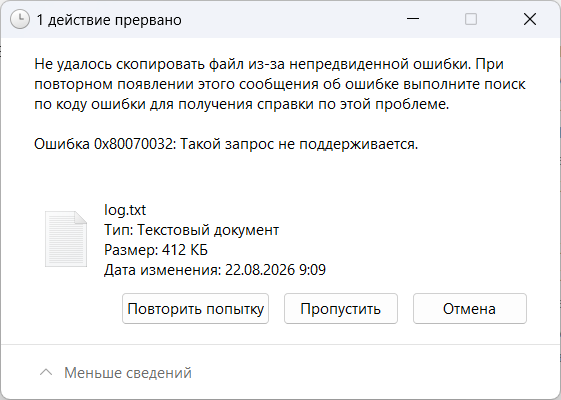Collapse details using the upward chevron
The height and width of the screenshot is (400, 561).
tap(46, 372)
